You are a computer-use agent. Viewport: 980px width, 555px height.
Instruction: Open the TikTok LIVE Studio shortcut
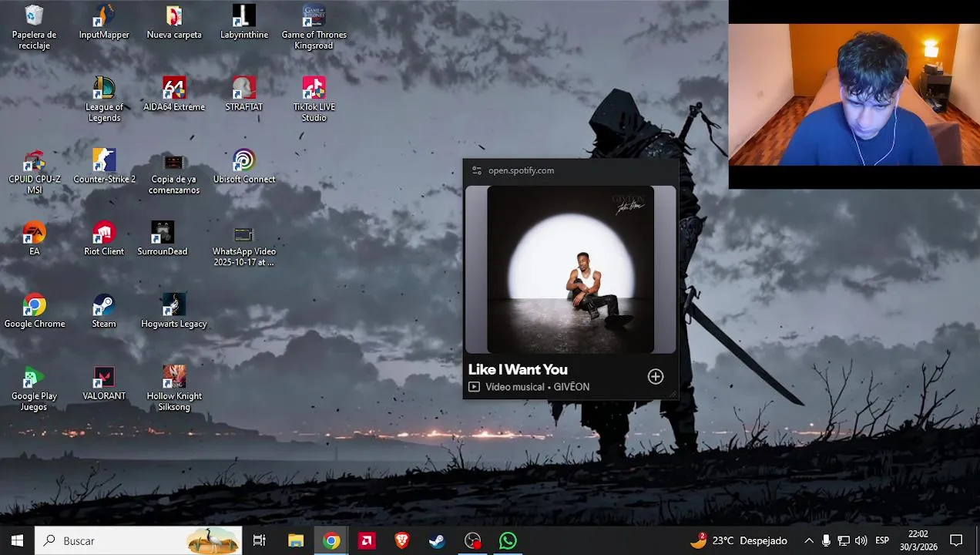point(314,99)
